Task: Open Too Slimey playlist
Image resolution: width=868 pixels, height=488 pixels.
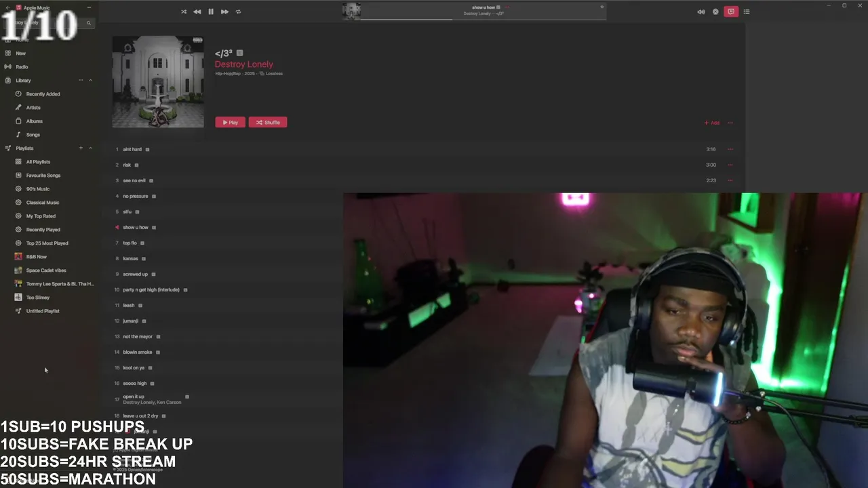Action: click(37, 297)
